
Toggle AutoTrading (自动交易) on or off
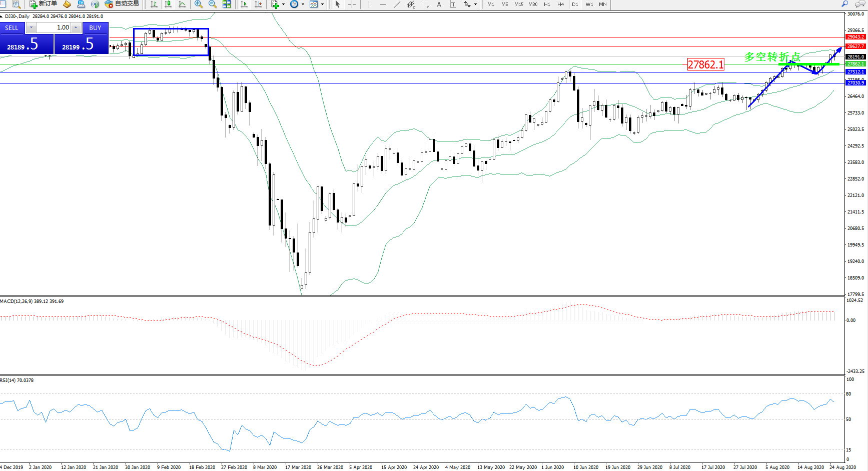click(122, 4)
